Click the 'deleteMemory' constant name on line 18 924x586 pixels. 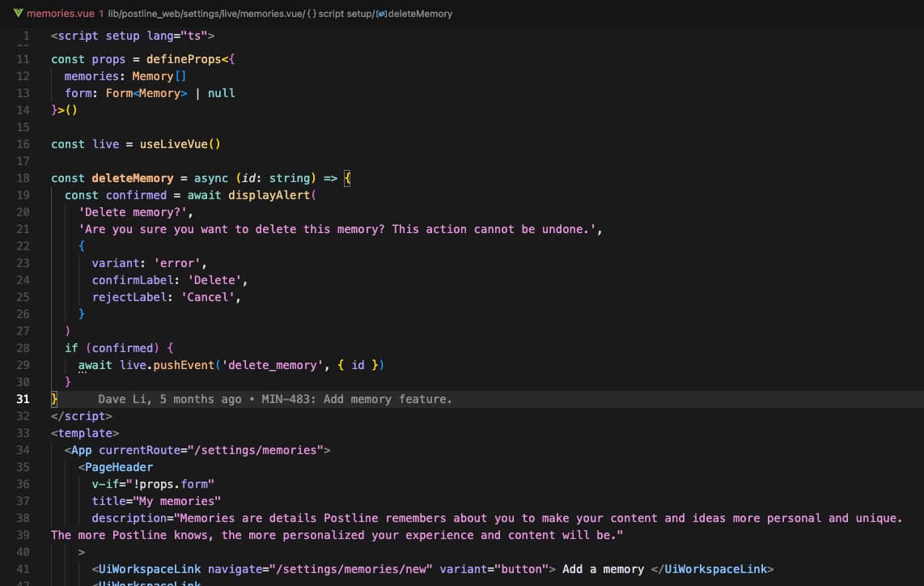click(133, 178)
